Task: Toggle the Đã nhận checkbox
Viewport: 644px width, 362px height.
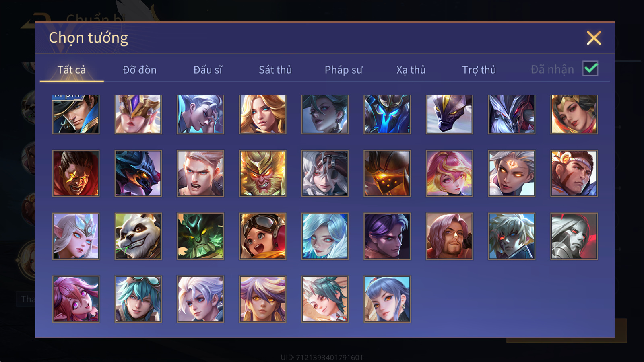Action: 590,69
